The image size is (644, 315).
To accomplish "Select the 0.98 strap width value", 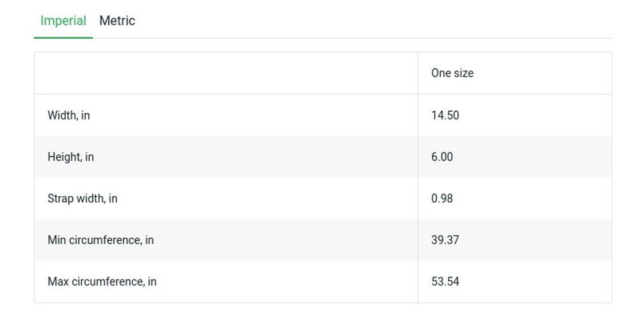I will (x=442, y=199).
